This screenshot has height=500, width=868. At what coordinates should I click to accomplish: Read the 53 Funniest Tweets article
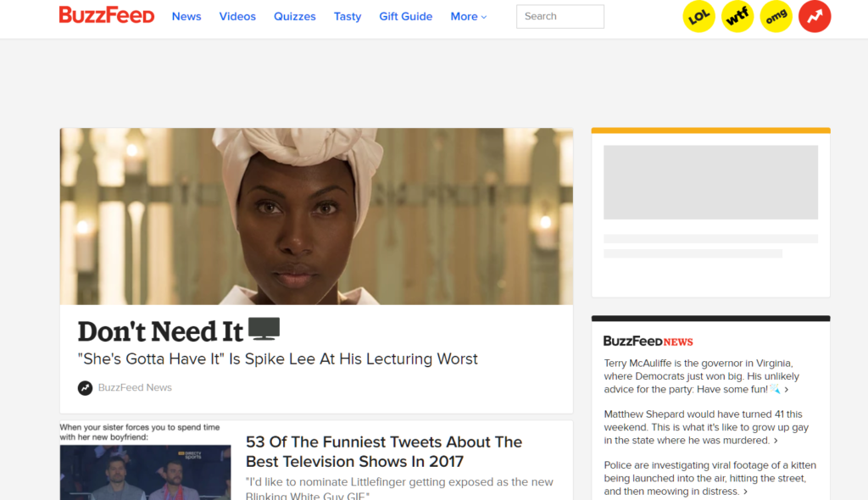tap(384, 452)
